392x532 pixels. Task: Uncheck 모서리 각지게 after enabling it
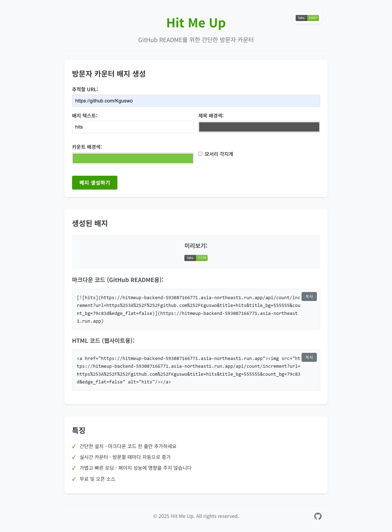click(x=200, y=154)
